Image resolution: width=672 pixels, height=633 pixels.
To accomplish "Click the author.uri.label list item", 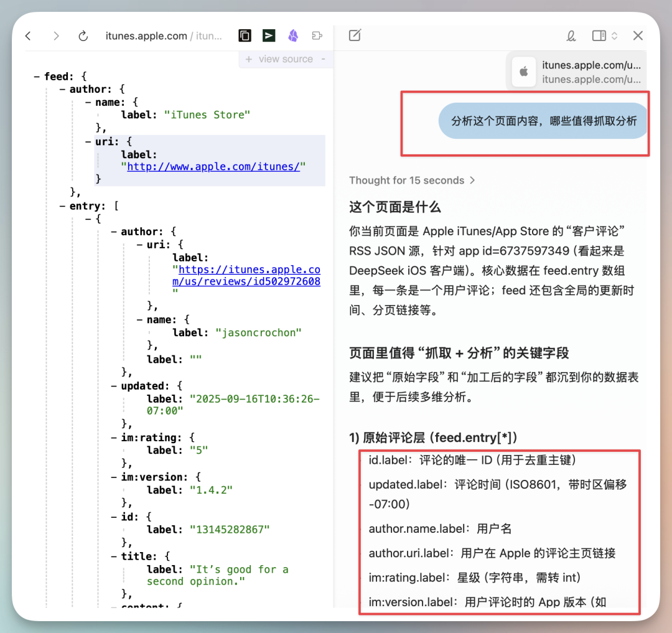I will [x=492, y=553].
